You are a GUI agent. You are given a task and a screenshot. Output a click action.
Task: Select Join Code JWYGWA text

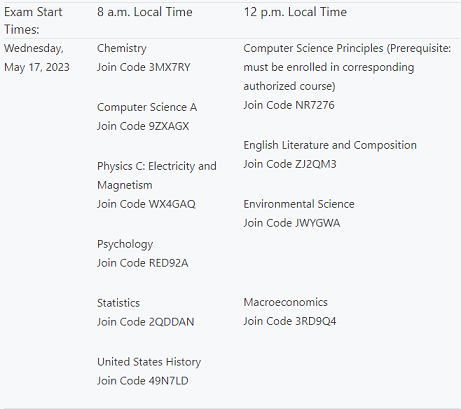[x=292, y=223]
